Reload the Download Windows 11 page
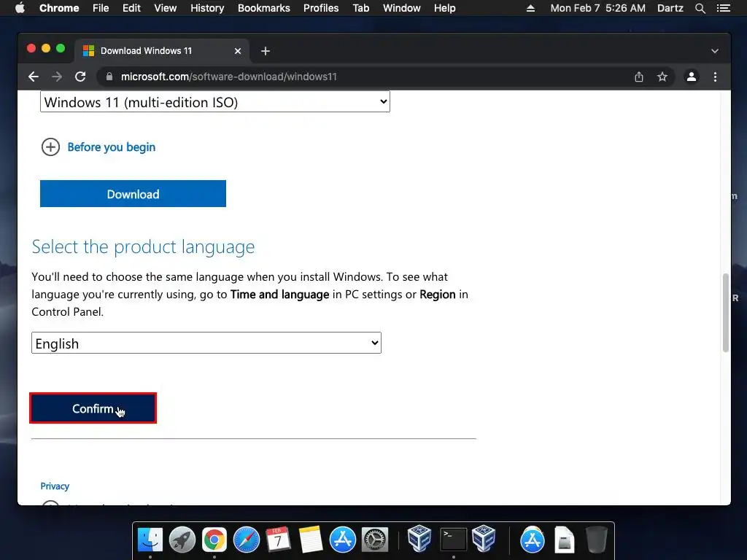 click(x=80, y=77)
